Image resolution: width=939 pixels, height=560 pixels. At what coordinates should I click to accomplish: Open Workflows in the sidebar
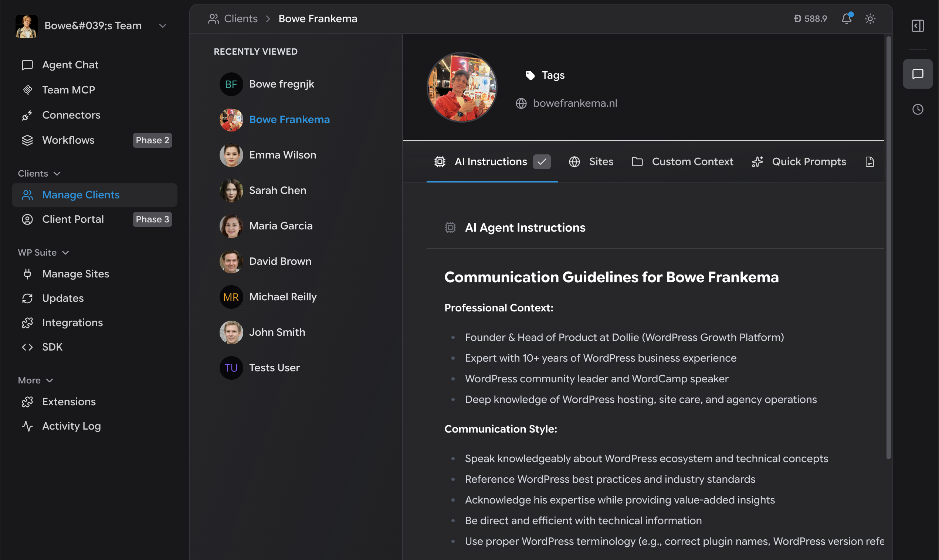coord(68,140)
